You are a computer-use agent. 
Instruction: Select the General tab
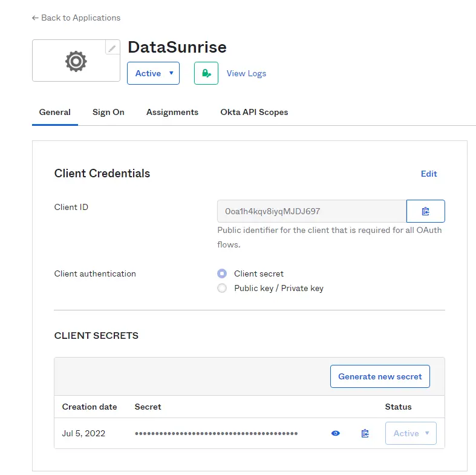55,112
